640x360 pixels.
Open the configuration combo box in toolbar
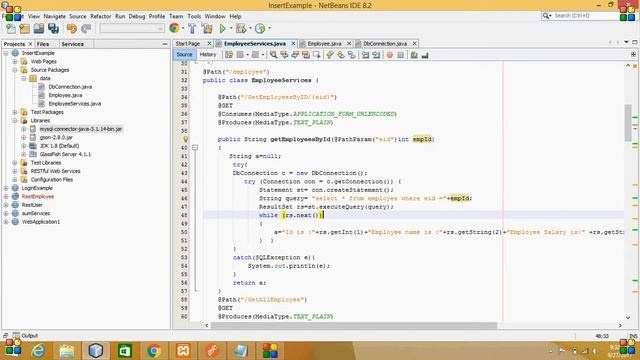132,28
